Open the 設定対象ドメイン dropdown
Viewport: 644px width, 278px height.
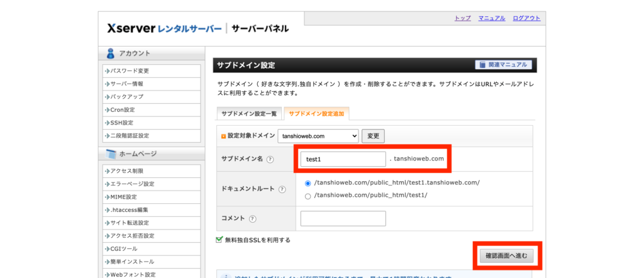[x=318, y=136]
